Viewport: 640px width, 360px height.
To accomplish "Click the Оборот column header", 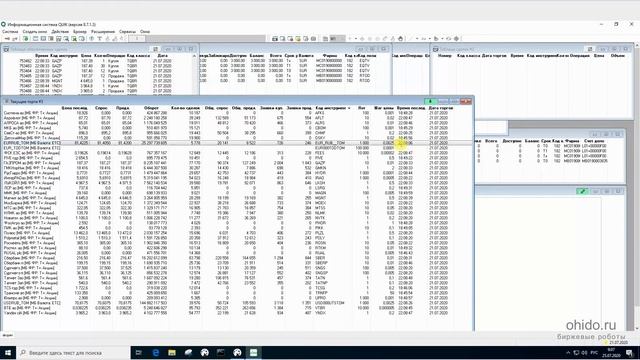I will tap(151, 108).
